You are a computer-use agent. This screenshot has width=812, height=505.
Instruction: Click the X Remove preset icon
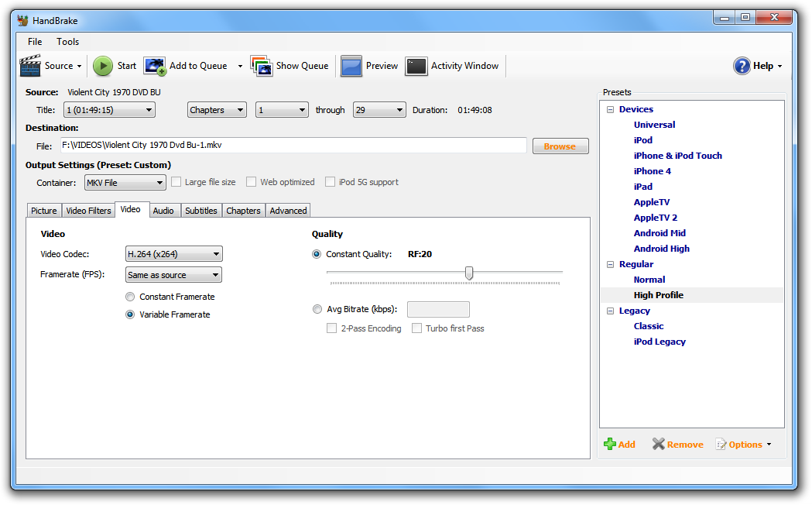[x=658, y=444]
